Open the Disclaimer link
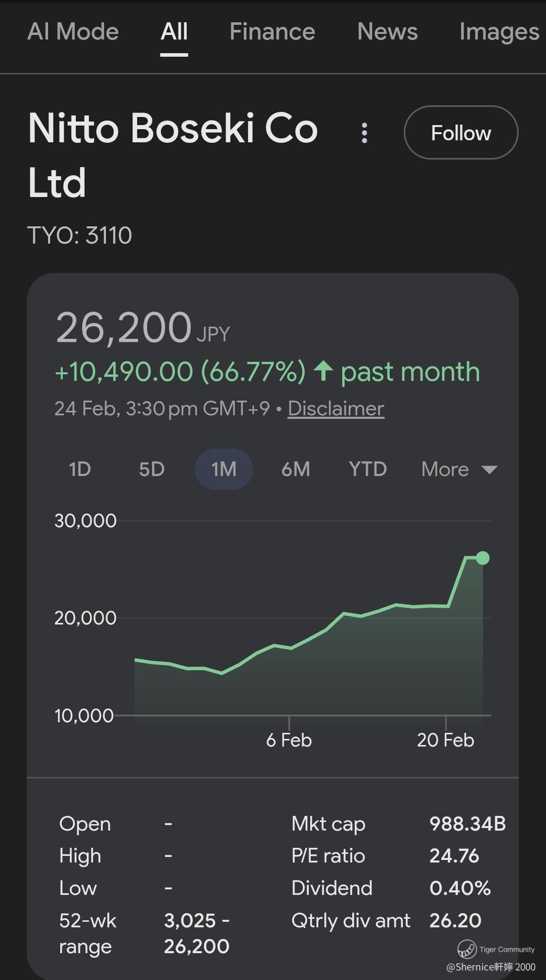This screenshot has width=546, height=980. pos(336,408)
